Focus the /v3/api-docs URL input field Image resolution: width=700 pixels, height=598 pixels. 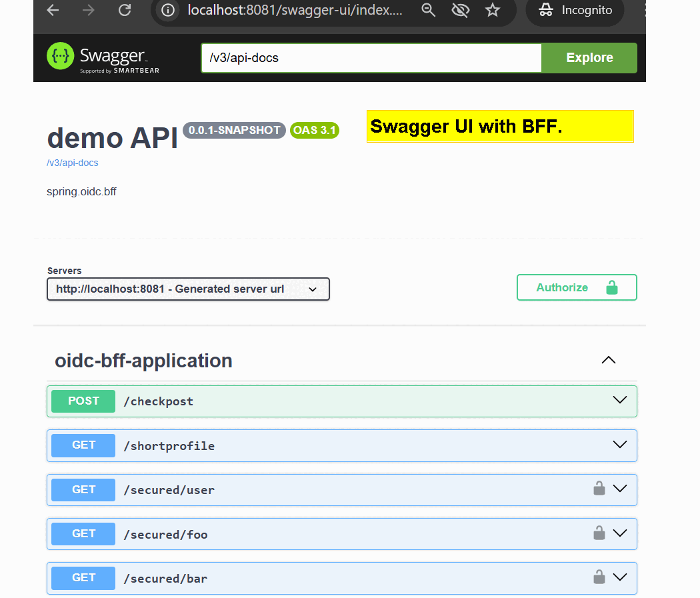[371, 57]
